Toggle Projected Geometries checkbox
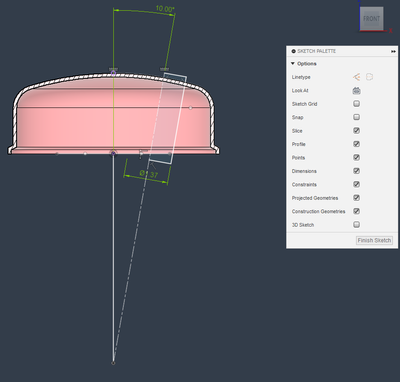 point(356,198)
